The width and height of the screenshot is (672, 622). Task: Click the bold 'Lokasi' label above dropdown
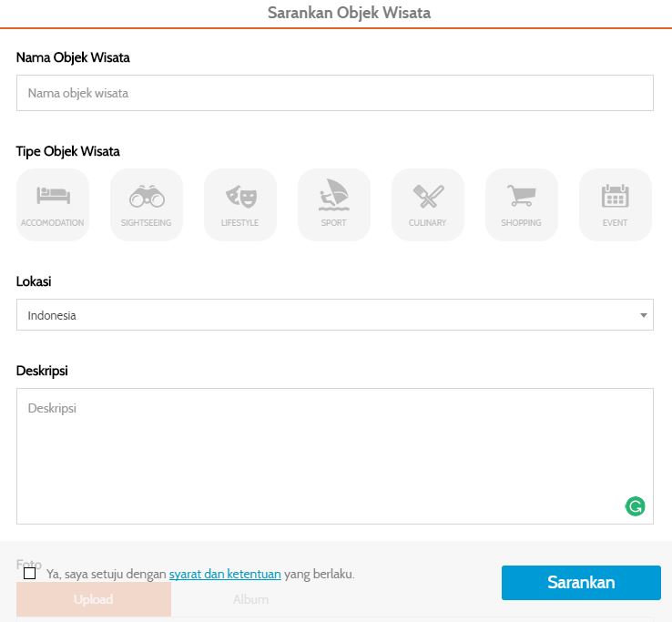pyautogui.click(x=34, y=281)
